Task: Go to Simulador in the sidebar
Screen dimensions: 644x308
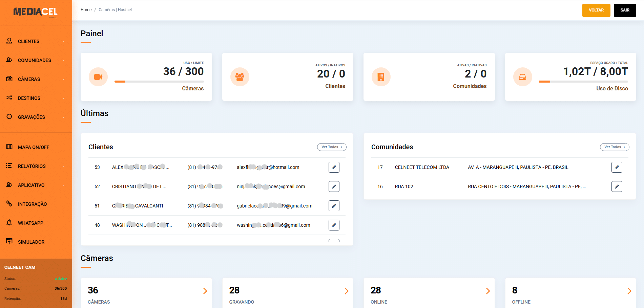Action: click(31, 242)
